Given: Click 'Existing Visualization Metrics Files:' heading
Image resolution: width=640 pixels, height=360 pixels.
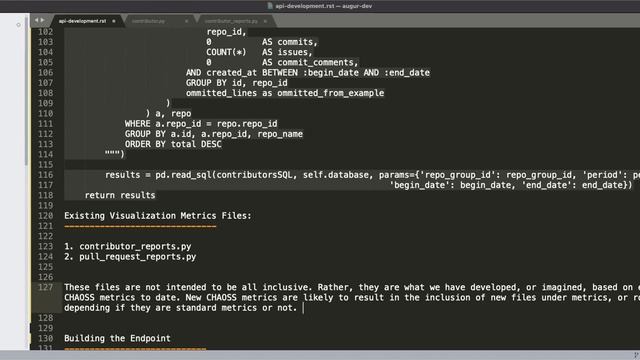Looking at the screenshot, I should tap(158, 216).
